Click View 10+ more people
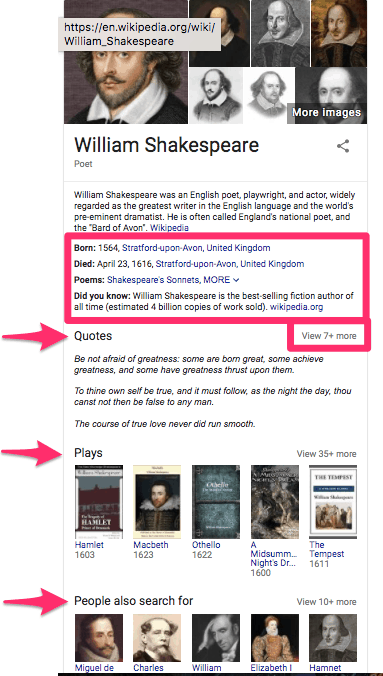 [326, 602]
